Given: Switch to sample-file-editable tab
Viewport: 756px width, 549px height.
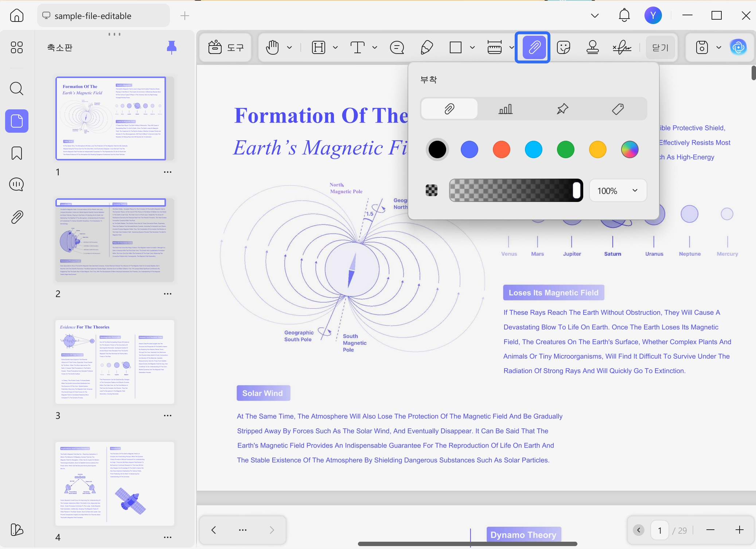Looking at the screenshot, I should (x=104, y=15).
